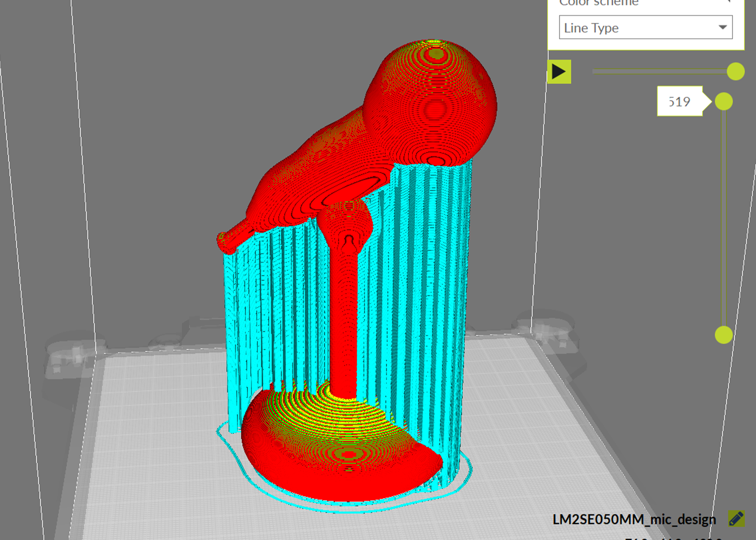
Task: Click the vertical layer slider track midpoint
Action: point(724,218)
